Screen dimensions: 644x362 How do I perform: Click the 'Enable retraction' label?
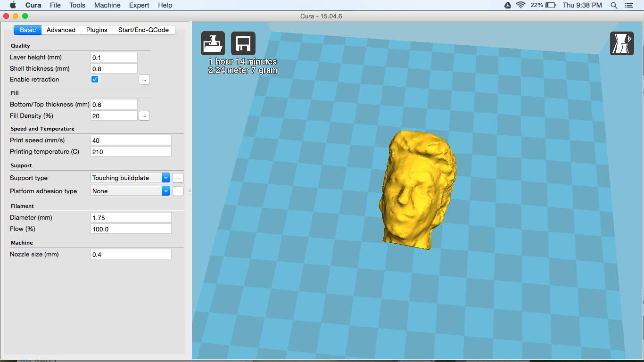click(x=34, y=79)
